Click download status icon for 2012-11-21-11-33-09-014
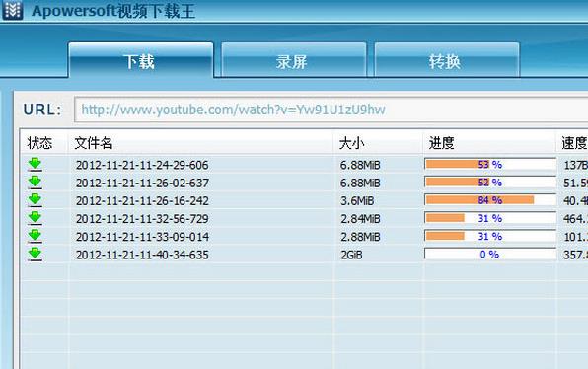Screen dimensions: 588x369 click(35, 236)
